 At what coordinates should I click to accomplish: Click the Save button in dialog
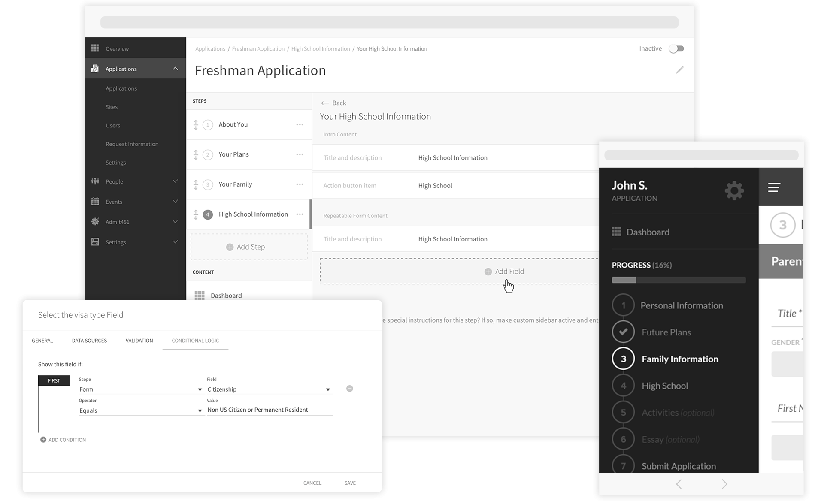click(x=350, y=483)
